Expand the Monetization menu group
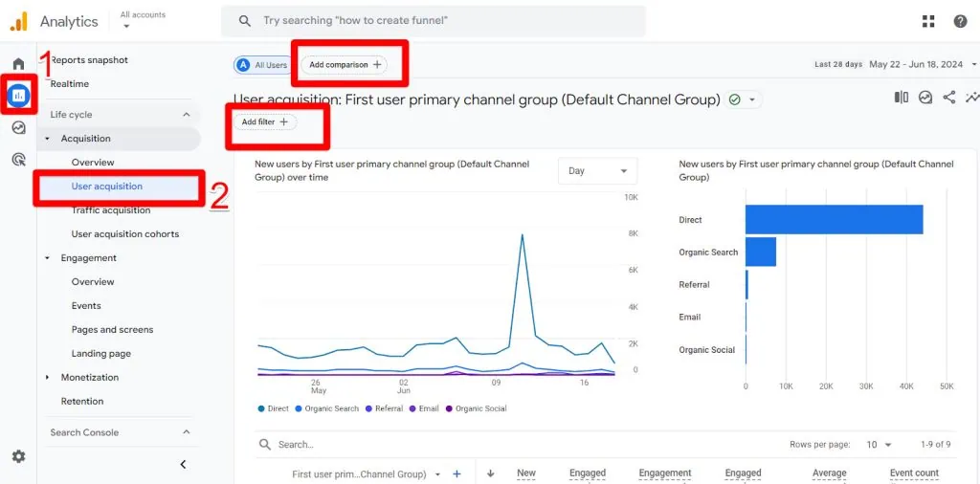 [48, 378]
